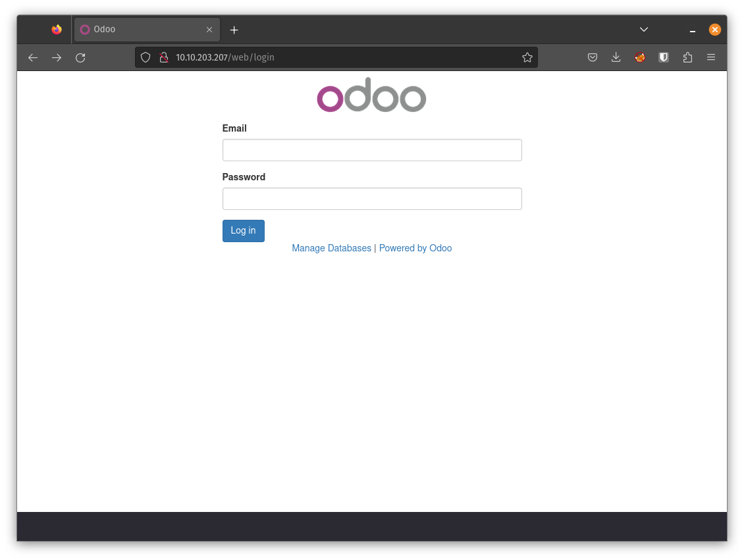Bookmark this page with the star

click(527, 57)
